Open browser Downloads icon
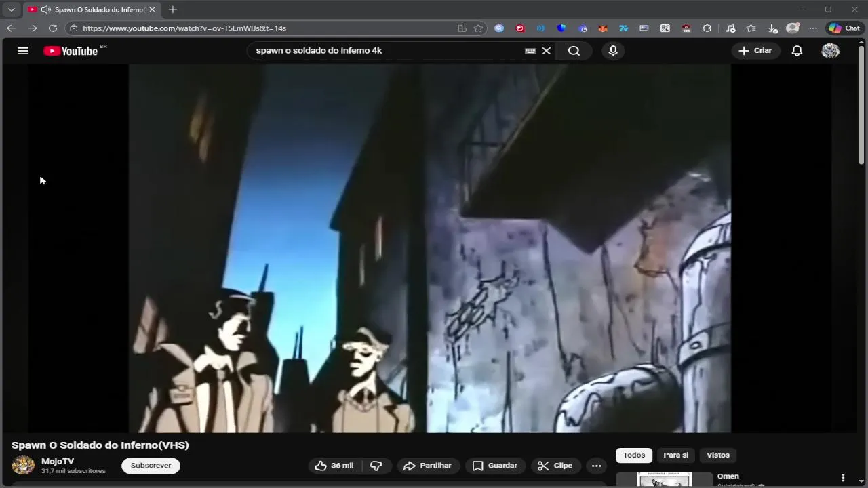This screenshot has width=868, height=488. [x=772, y=28]
